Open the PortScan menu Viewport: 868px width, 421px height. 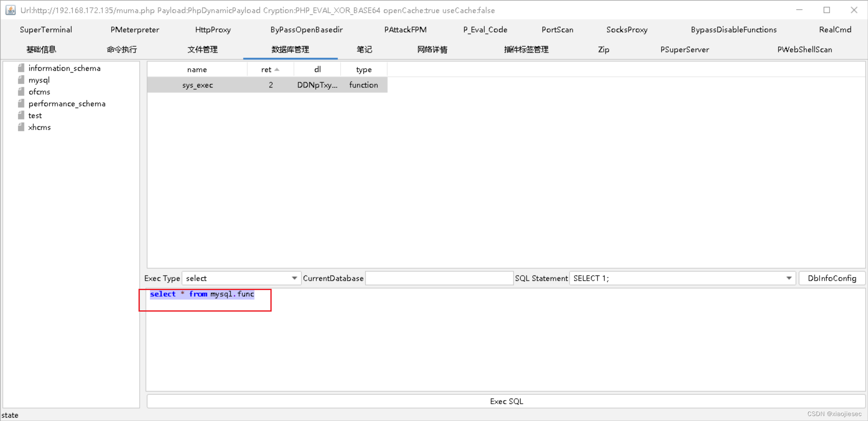(x=557, y=29)
